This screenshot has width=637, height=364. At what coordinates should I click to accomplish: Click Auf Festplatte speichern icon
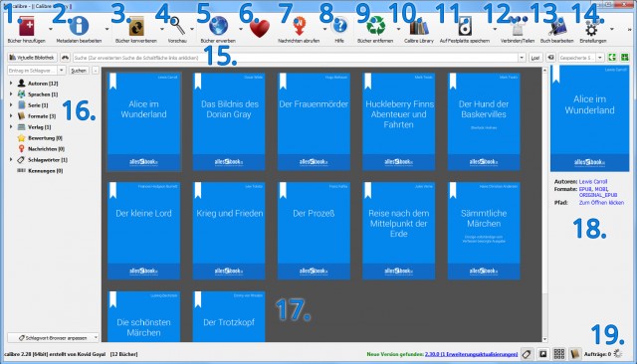coord(465,27)
